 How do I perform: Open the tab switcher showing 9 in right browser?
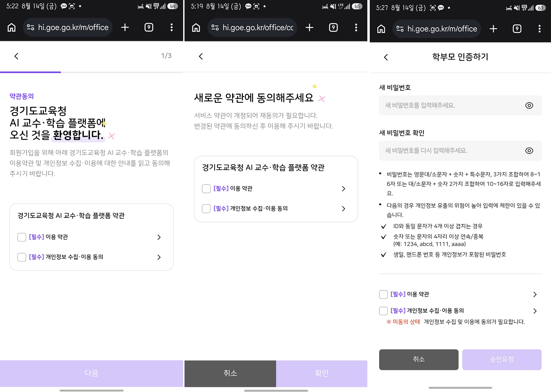(517, 29)
